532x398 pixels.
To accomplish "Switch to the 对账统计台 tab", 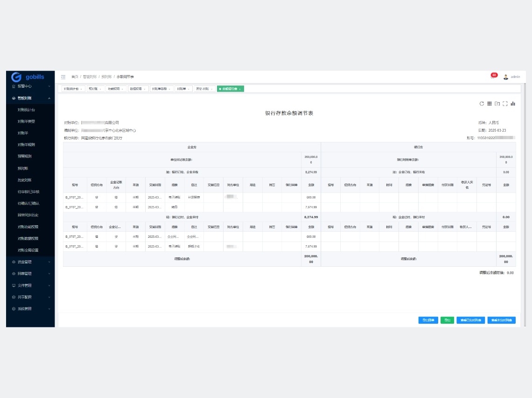I will [x=71, y=89].
